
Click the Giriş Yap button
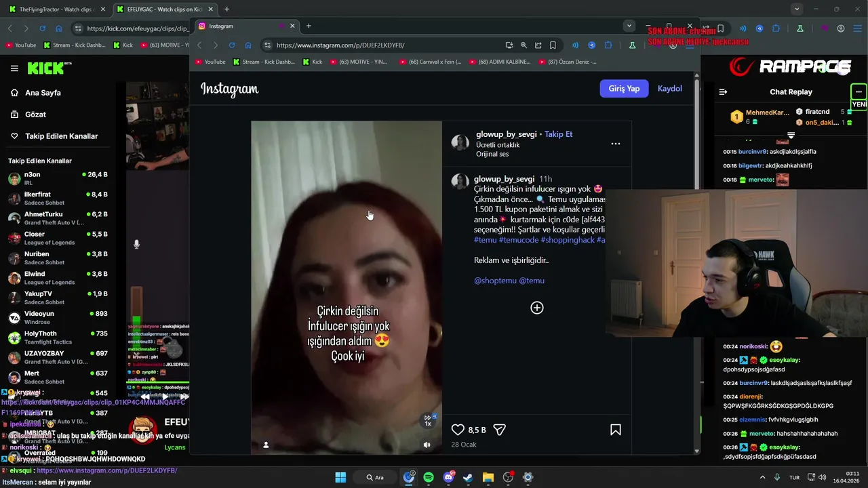[624, 89]
